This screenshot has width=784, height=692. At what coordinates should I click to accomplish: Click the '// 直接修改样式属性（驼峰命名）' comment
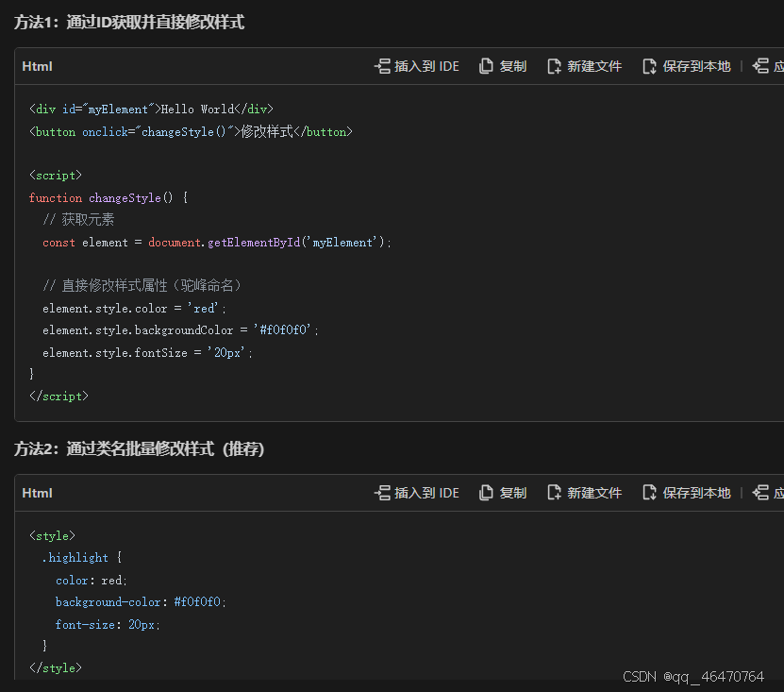[142, 286]
